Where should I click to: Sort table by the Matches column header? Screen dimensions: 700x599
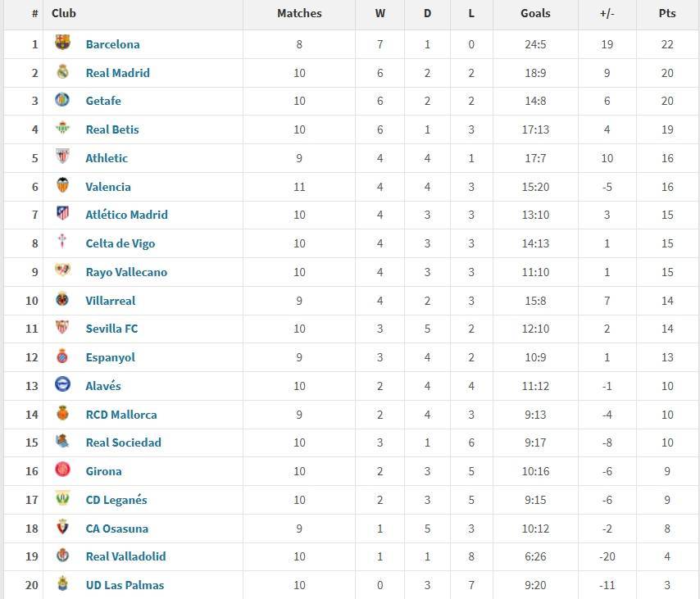(299, 13)
